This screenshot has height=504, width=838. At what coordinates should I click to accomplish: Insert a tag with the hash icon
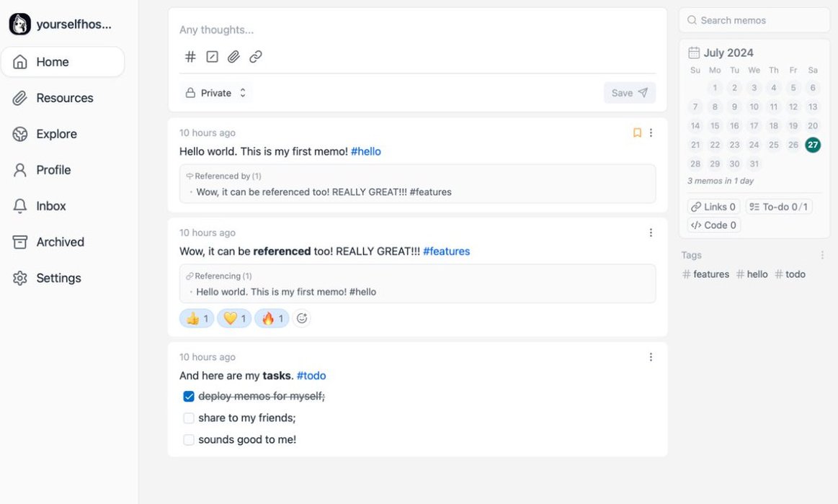tap(190, 57)
